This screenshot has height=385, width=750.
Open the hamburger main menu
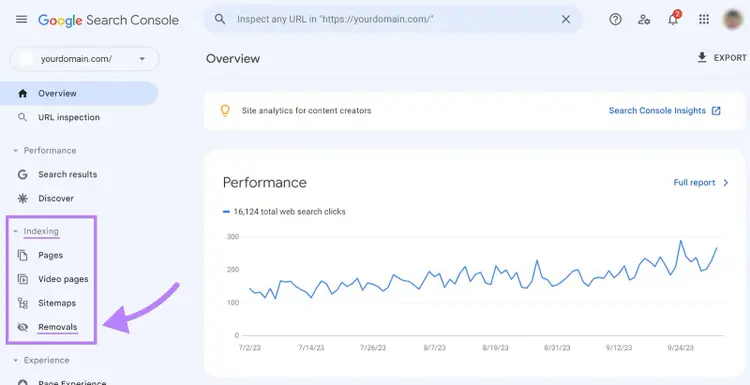[22, 19]
